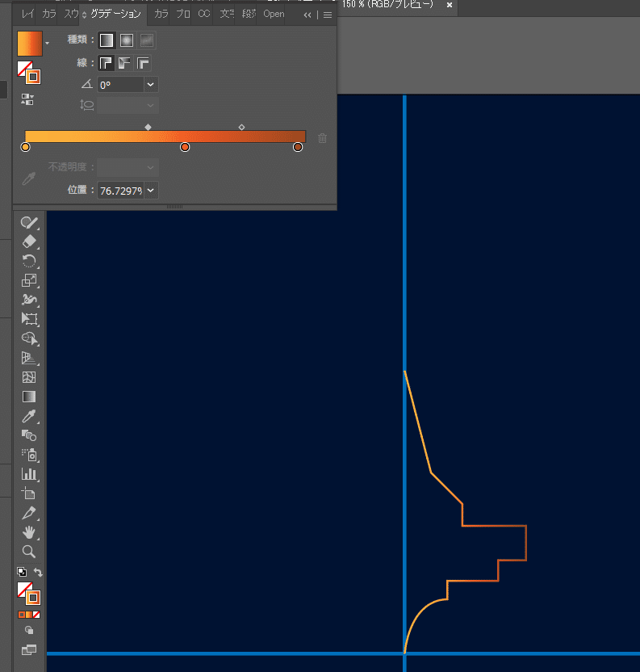The width and height of the screenshot is (640, 672).
Task: Choose Freeform gradient type
Action: [x=147, y=40]
